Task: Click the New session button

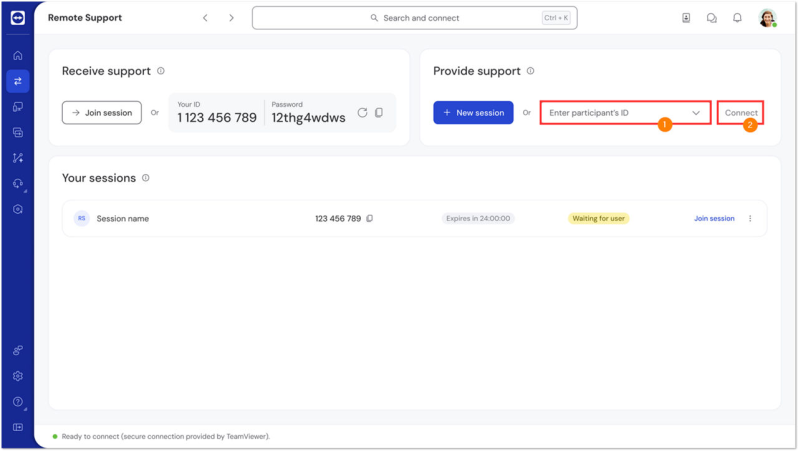Action: coord(473,113)
